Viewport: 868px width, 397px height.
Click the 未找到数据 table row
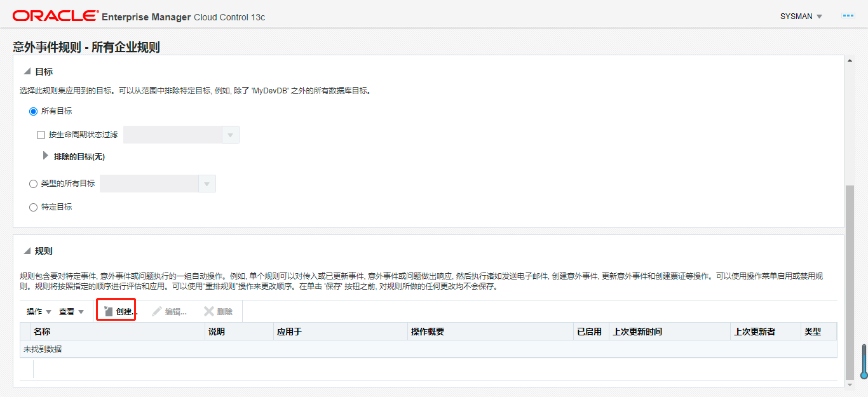pos(428,349)
